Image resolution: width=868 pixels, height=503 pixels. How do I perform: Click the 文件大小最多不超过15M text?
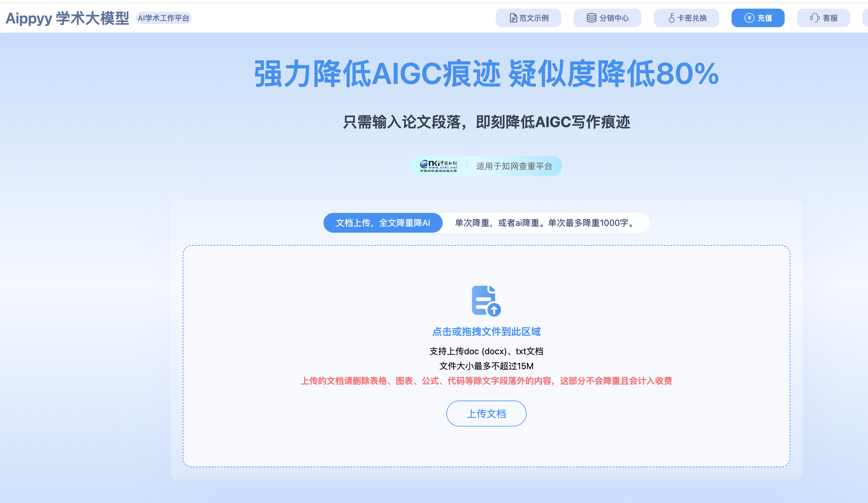pyautogui.click(x=486, y=366)
